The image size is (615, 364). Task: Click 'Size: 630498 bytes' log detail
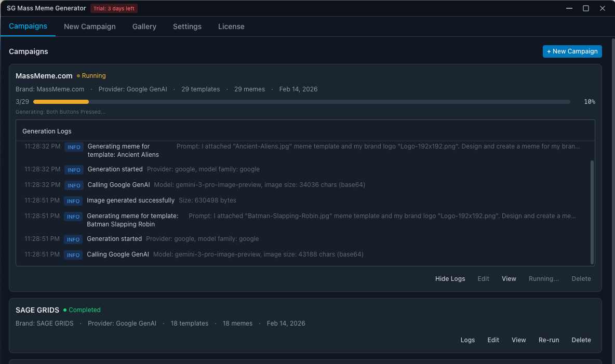click(207, 200)
